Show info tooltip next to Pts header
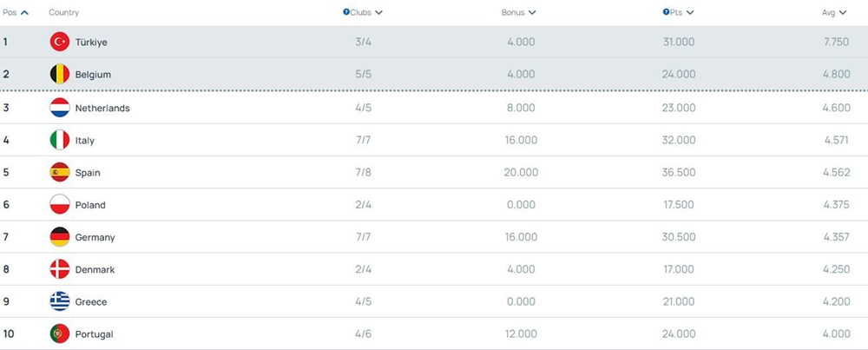The height and width of the screenshot is (350, 868). tap(666, 12)
